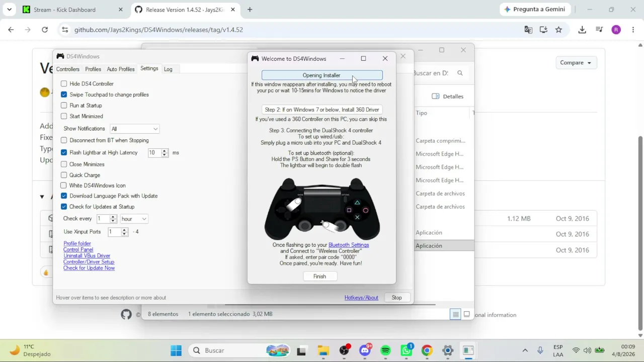This screenshot has width=644, height=362.
Task: Open Discord from the taskbar
Action: [365, 350]
